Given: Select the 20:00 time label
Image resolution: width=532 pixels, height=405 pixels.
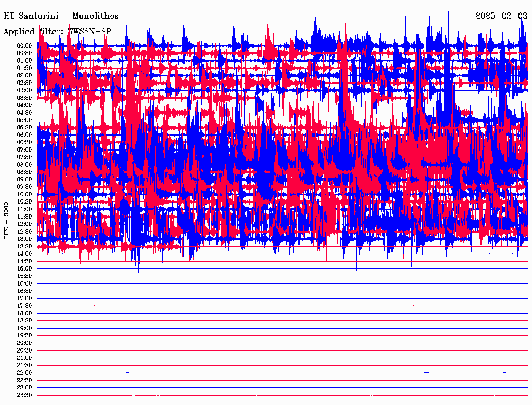Looking at the screenshot, I should (x=24, y=343).
